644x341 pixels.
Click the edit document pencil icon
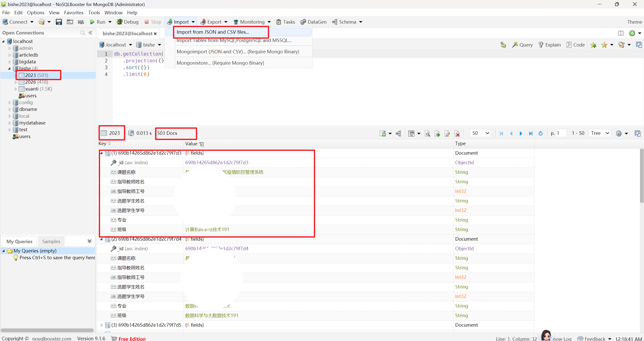[447, 134]
